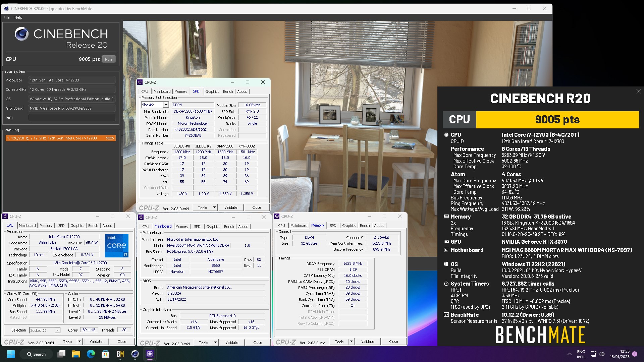Click GFX Board NVIDIA GeForce RTX 3070 field

coord(72,108)
